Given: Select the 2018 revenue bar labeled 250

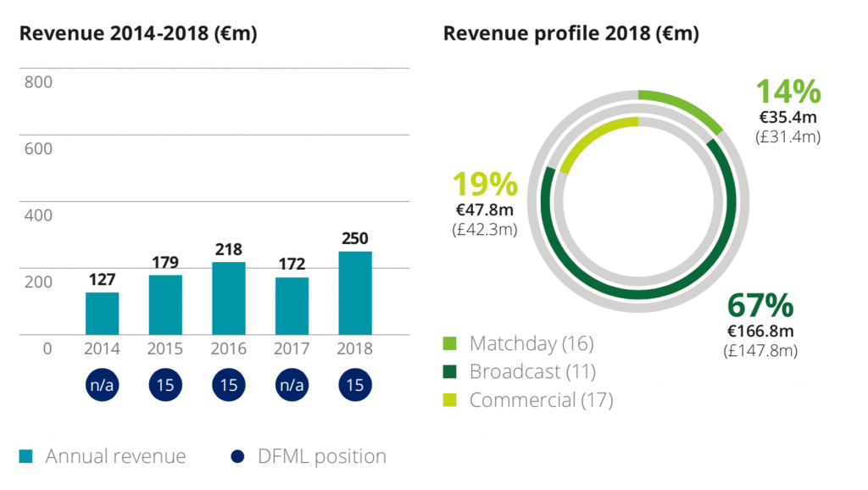Looking at the screenshot, I should point(355,292).
